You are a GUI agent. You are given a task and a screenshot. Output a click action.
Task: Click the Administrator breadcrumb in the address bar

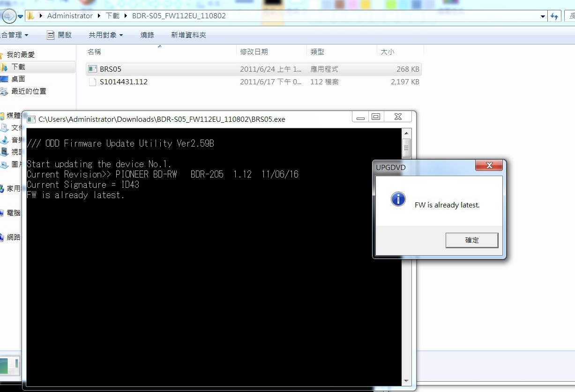[x=70, y=15]
